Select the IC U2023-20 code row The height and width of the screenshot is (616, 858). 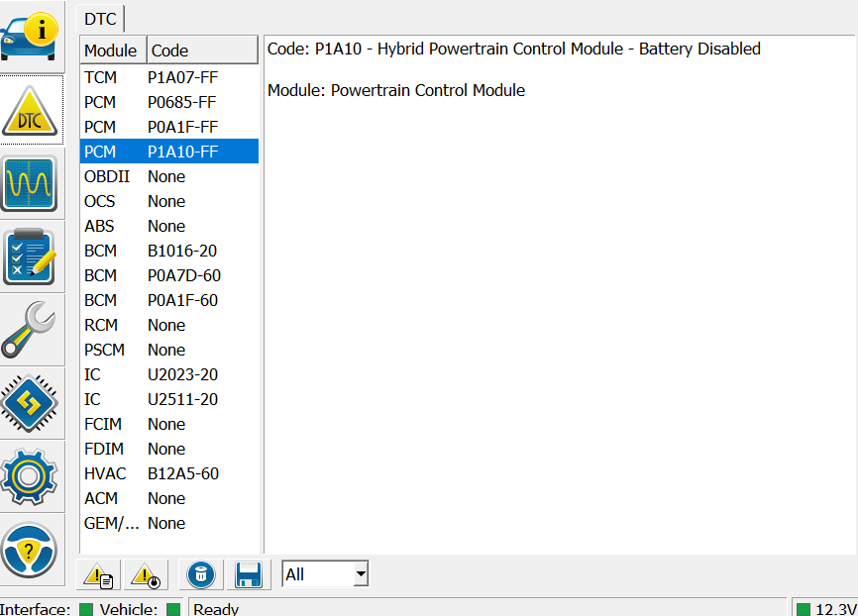[168, 374]
